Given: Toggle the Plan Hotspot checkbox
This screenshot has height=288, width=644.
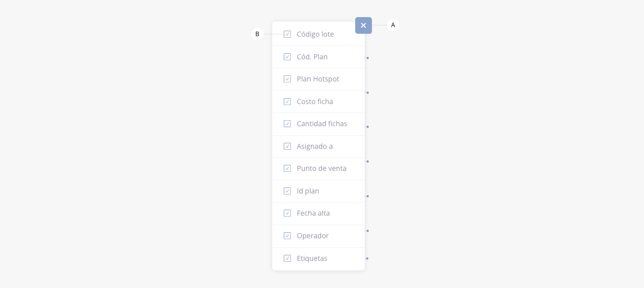Looking at the screenshot, I should click(x=287, y=79).
